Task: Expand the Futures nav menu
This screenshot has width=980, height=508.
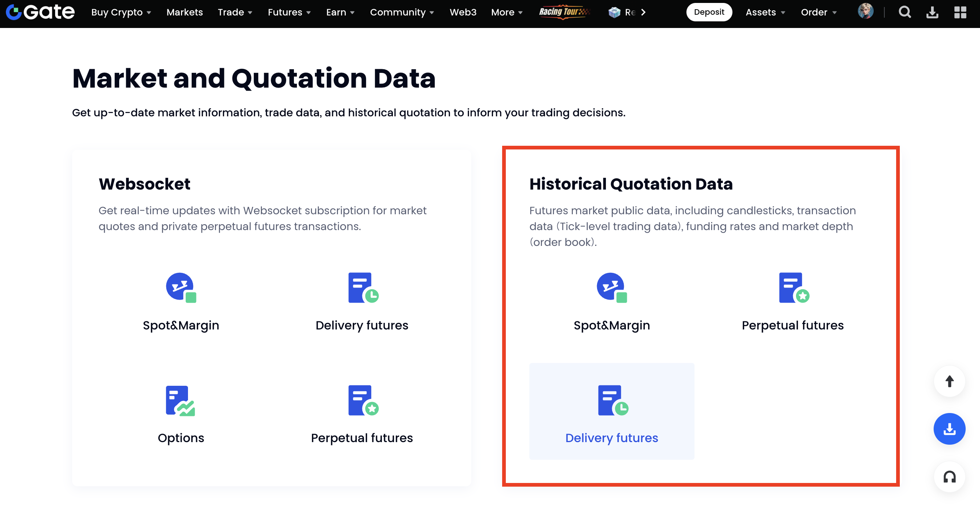Action: 289,12
